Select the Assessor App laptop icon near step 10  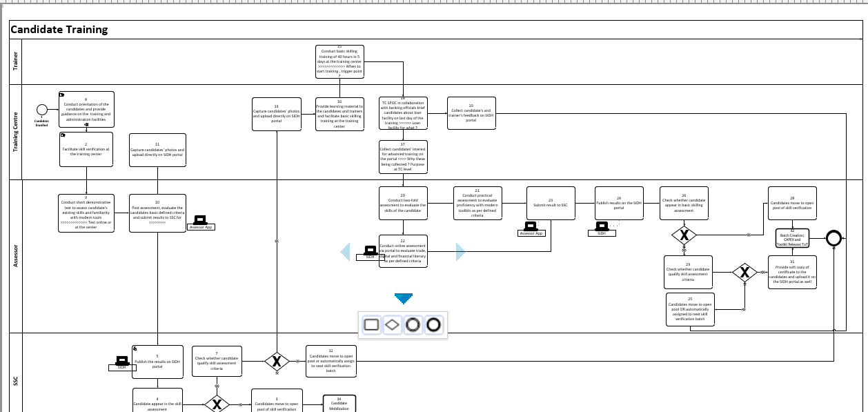(x=201, y=219)
